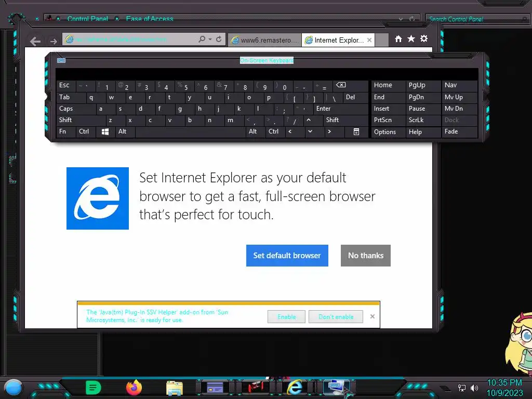Tap the right arrow key

(334, 131)
